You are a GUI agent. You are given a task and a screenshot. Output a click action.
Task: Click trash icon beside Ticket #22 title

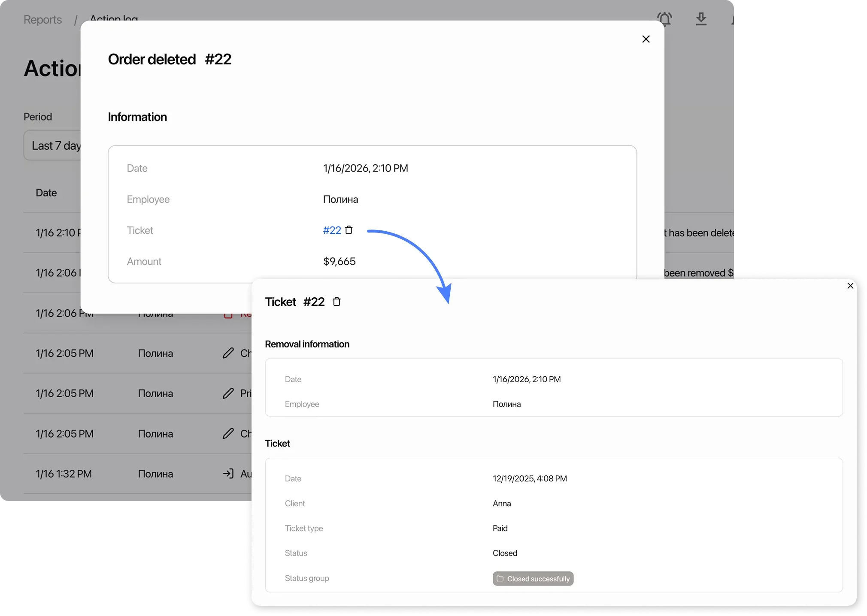pos(337,302)
